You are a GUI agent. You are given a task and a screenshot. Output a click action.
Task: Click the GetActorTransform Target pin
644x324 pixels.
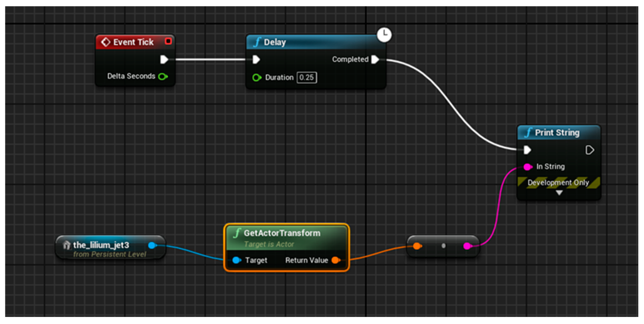tap(236, 260)
